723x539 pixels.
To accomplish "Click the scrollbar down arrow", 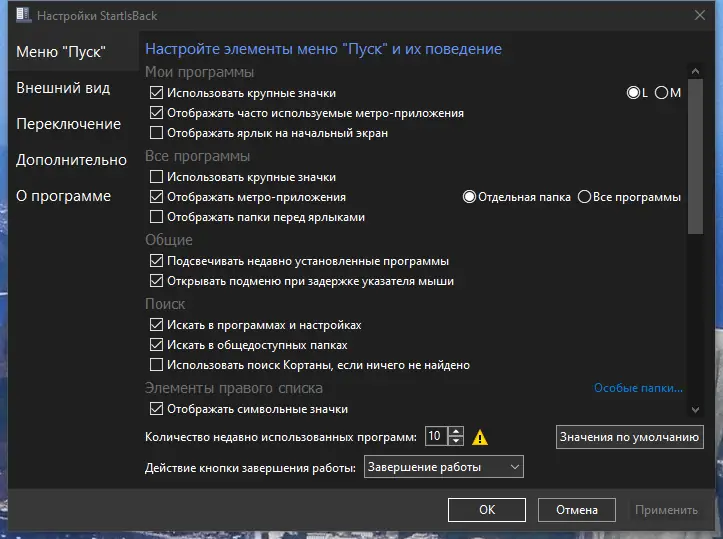I will pos(695,409).
